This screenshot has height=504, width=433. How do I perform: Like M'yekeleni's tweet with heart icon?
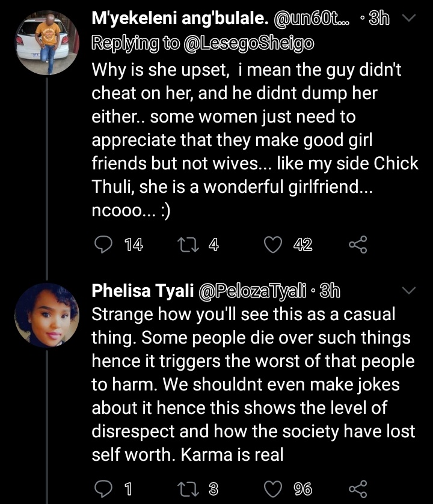[x=274, y=244]
